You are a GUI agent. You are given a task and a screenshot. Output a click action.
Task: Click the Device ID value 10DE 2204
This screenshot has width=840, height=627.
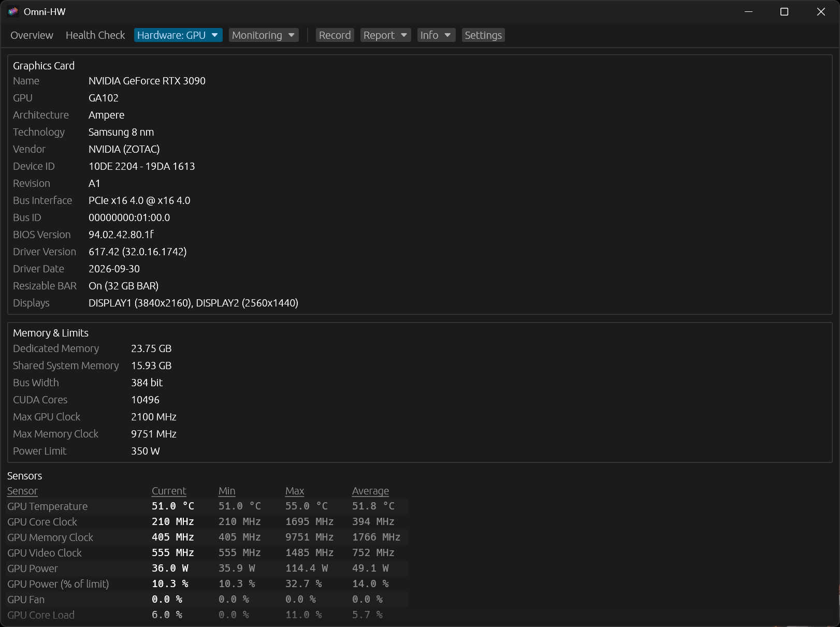click(142, 166)
